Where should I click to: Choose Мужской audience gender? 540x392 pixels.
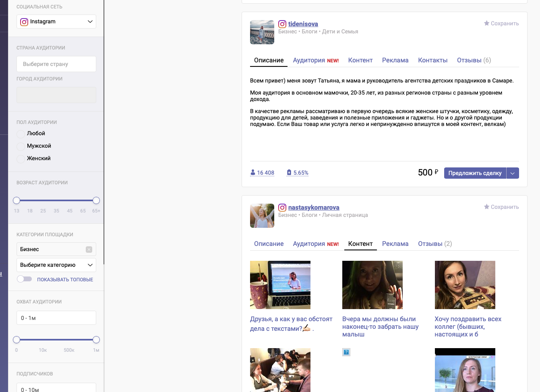21,146
